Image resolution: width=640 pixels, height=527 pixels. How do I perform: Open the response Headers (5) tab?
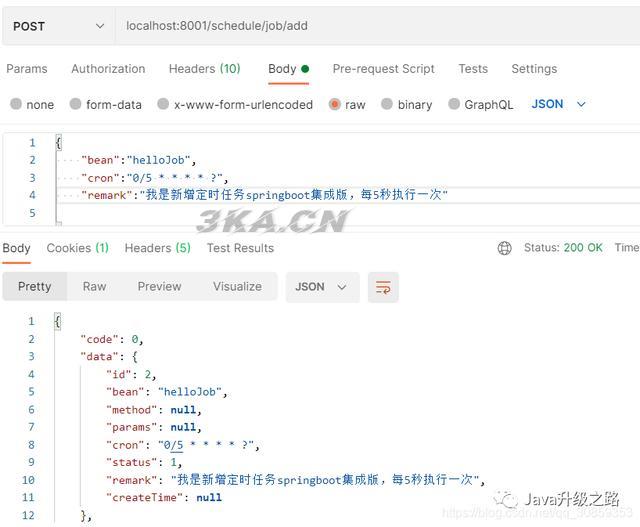click(x=158, y=248)
